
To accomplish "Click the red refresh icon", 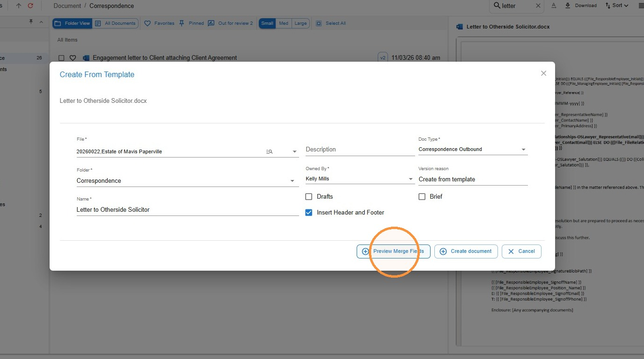I will [x=30, y=6].
